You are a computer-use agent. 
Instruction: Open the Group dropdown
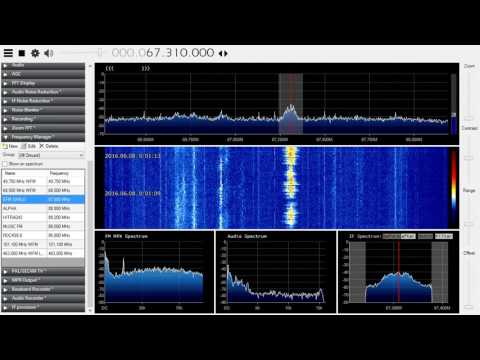pyautogui.click(x=51, y=155)
